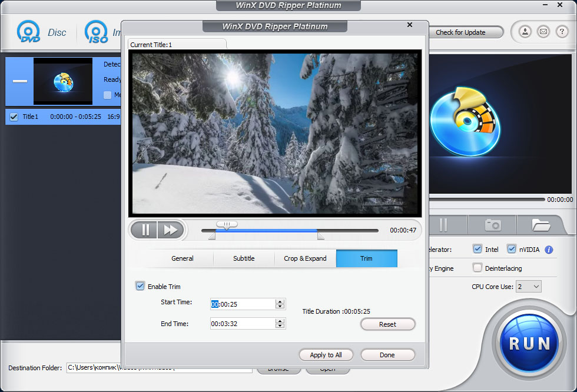Pause the main window preview player
The height and width of the screenshot is (392, 577).
(x=443, y=225)
